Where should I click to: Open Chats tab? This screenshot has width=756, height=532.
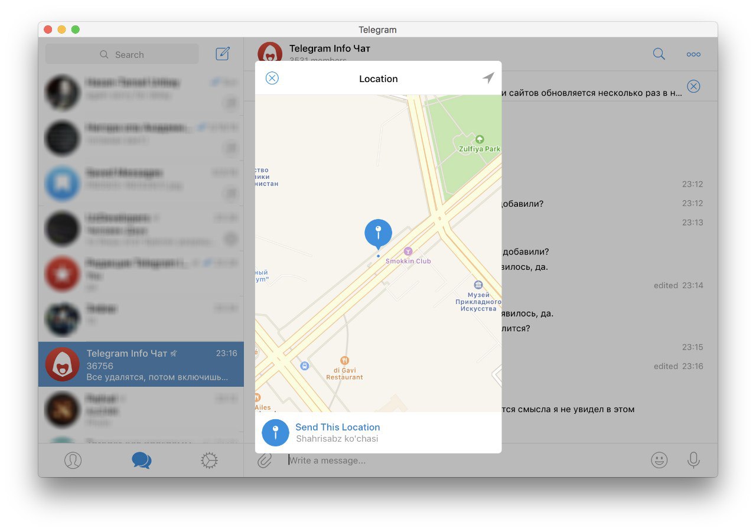[x=141, y=461]
